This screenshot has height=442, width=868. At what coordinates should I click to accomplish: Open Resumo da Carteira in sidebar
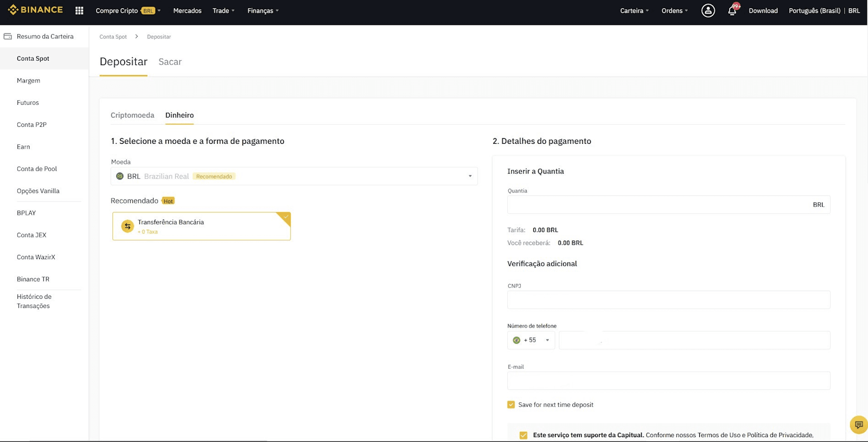point(44,36)
